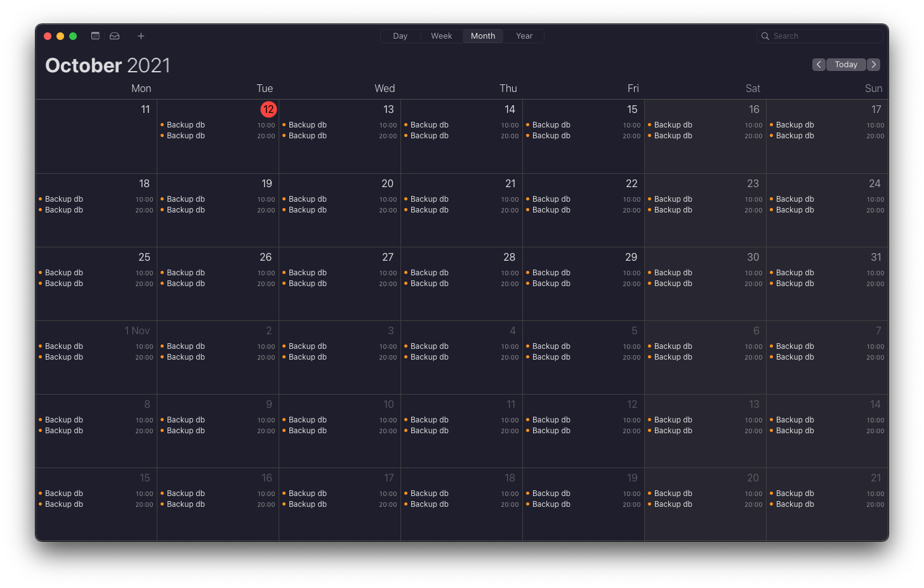924x588 pixels.
Task: Select the Month view tab
Action: (483, 36)
